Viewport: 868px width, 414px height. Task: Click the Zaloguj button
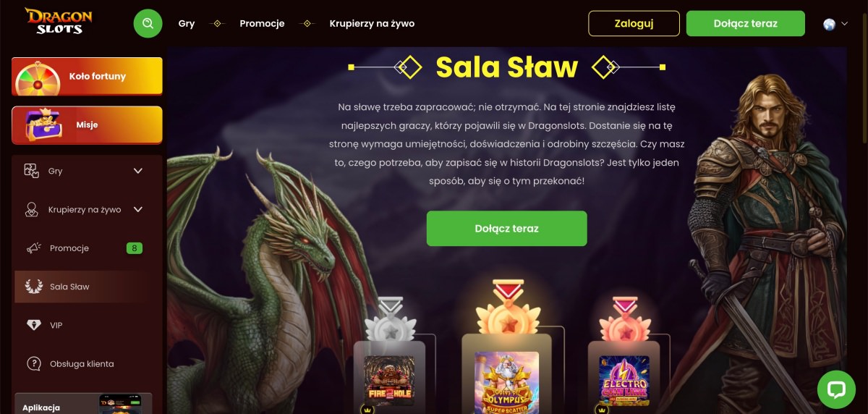click(x=634, y=23)
